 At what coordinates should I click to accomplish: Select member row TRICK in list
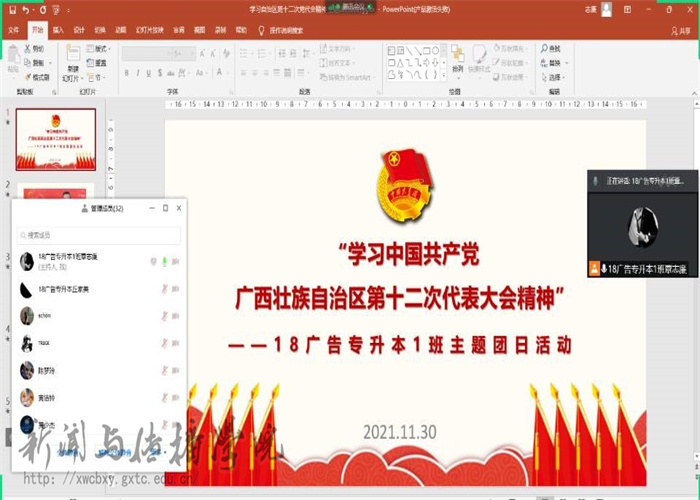click(99, 343)
